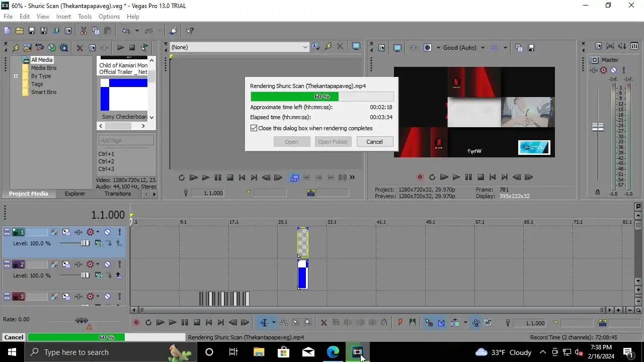
Task: Pause playback on the timeline transport
Action: tap(185, 323)
